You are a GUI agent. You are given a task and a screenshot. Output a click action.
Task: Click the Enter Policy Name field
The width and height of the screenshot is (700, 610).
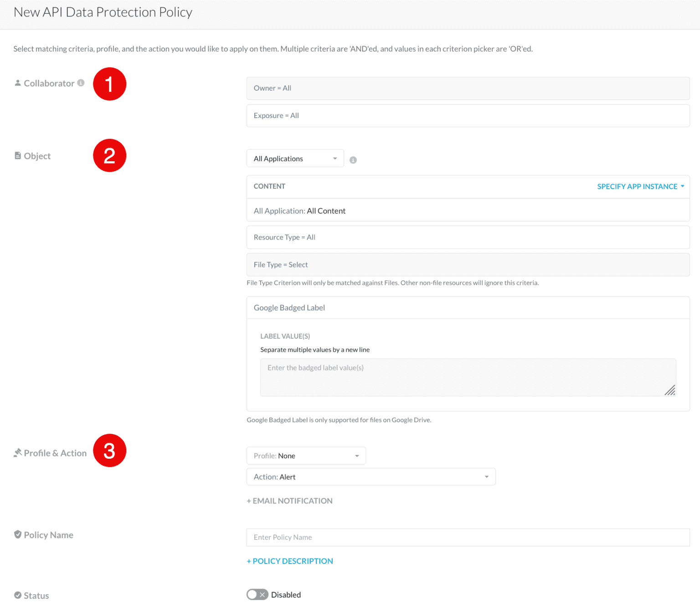(468, 537)
